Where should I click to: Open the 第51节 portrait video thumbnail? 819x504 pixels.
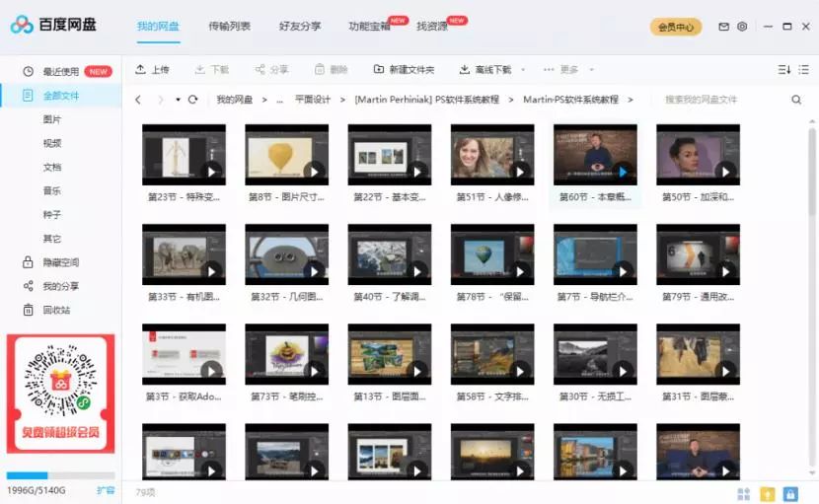[492, 155]
